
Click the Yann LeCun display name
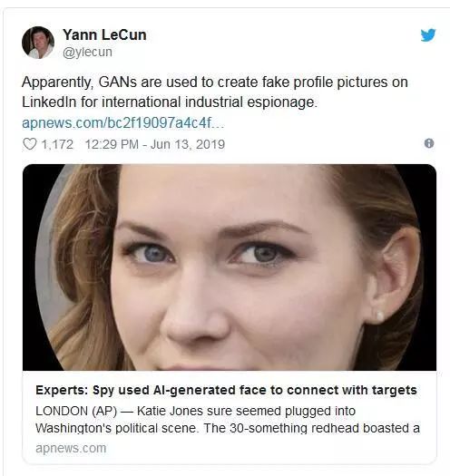(104, 35)
